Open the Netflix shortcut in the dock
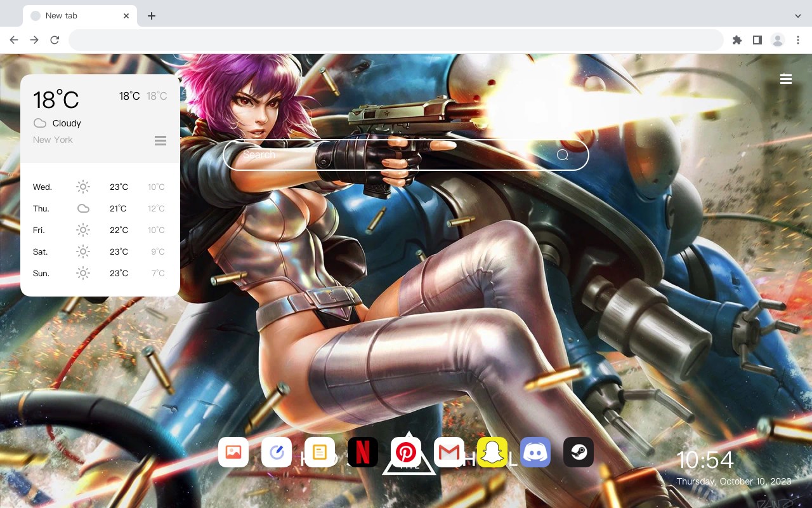The width and height of the screenshot is (812, 508). click(x=363, y=452)
